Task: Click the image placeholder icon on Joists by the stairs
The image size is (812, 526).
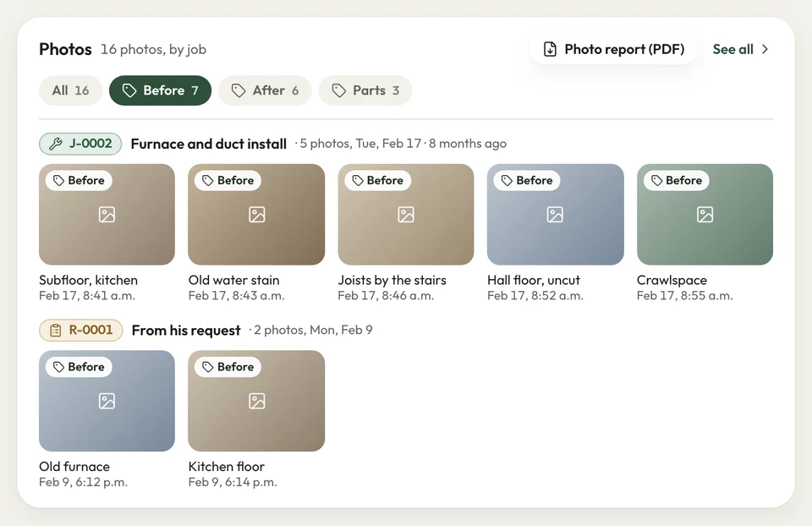Action: point(406,214)
